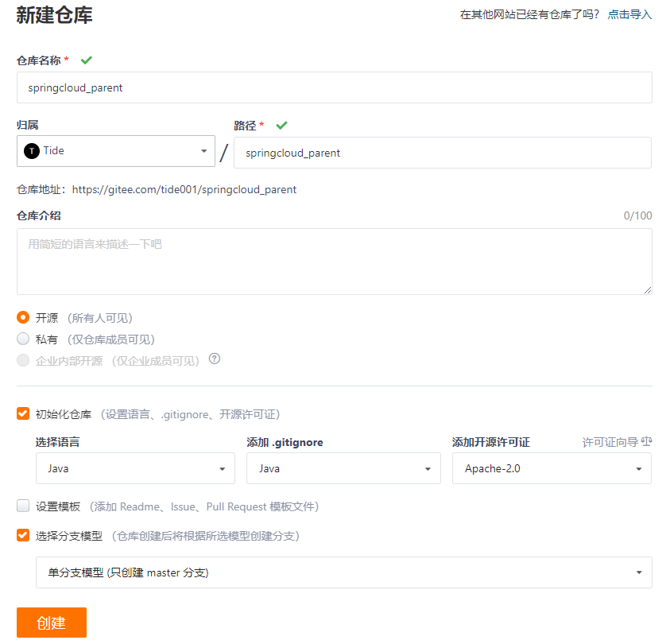This screenshot has width=670, height=644.
Task: Expand the 单分支模型 branch model dropdown
Action: click(x=344, y=572)
